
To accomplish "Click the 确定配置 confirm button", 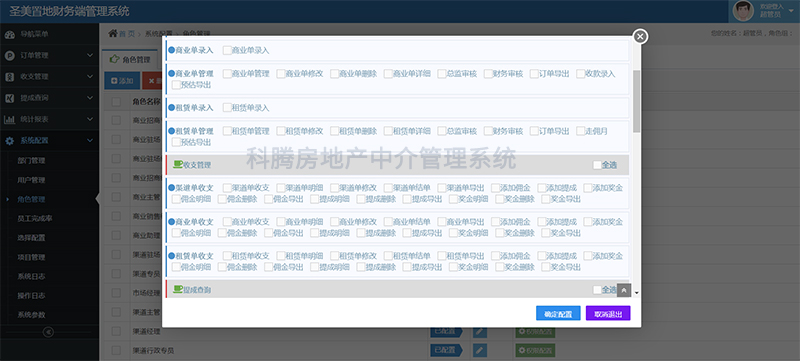I will pos(558,314).
